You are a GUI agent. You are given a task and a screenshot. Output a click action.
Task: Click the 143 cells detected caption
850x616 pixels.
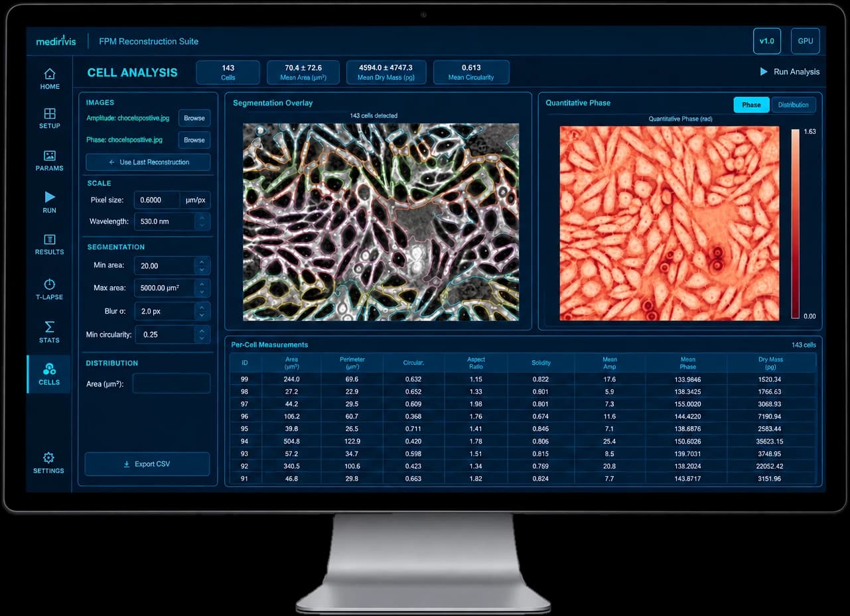[374, 116]
